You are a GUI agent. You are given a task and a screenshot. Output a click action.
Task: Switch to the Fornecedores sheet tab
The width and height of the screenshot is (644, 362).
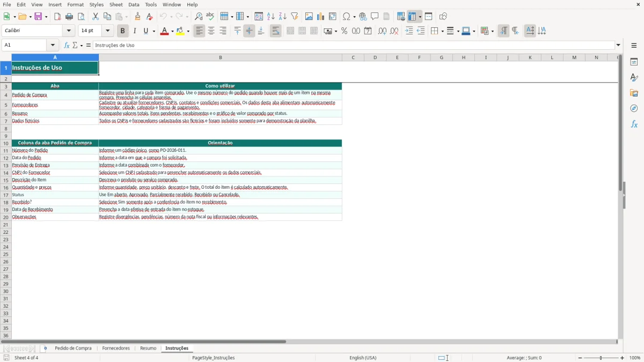point(116,349)
